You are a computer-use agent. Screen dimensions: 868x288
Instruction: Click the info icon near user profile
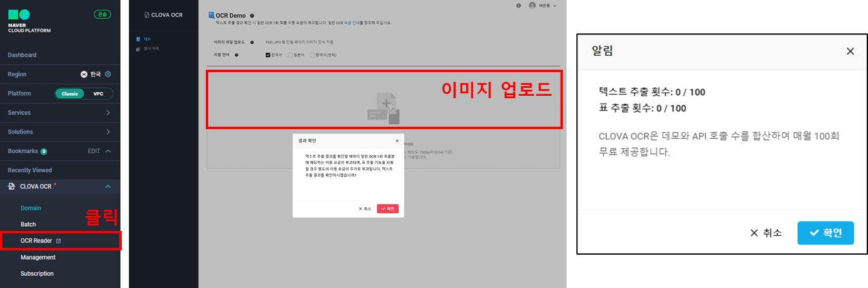(519, 5)
